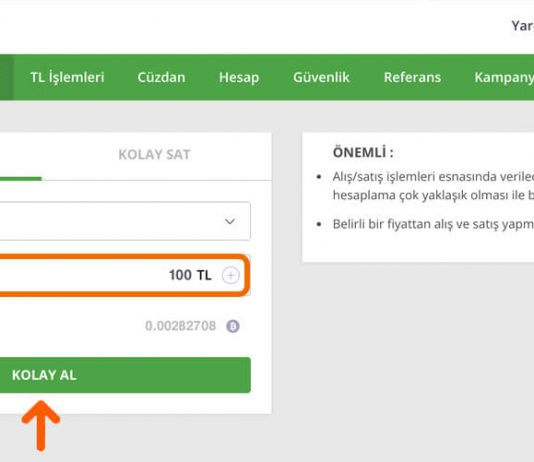
Task: Click the Yardım link at top right
Action: click(522, 26)
